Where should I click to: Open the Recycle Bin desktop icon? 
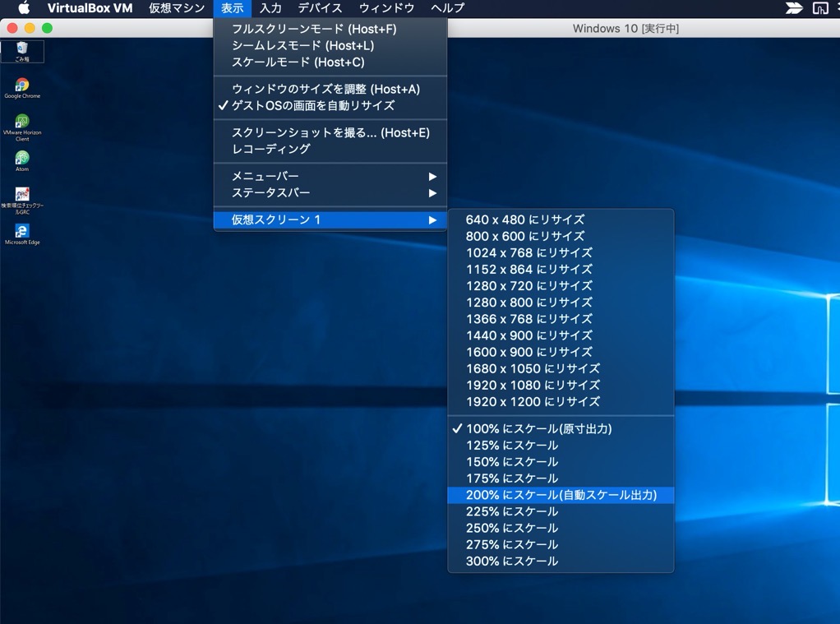pos(22,52)
